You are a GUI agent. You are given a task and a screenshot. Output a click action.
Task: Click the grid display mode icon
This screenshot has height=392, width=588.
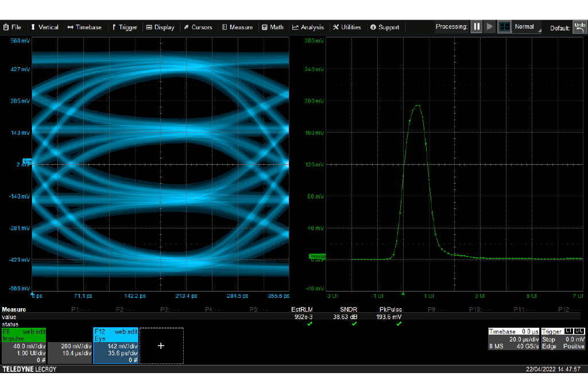[504, 27]
